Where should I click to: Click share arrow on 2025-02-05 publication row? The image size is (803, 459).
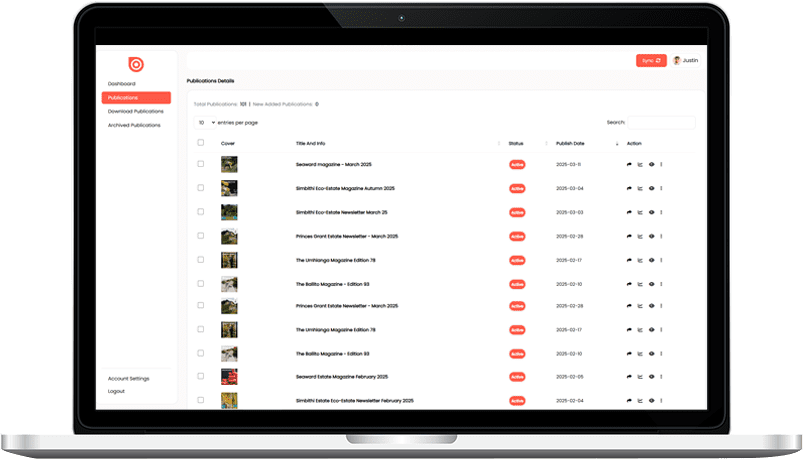pos(630,377)
